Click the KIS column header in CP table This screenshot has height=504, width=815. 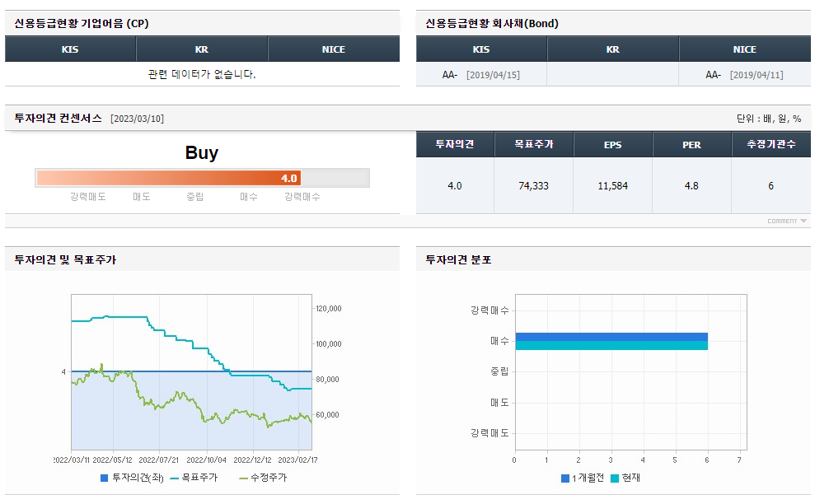[x=70, y=49]
